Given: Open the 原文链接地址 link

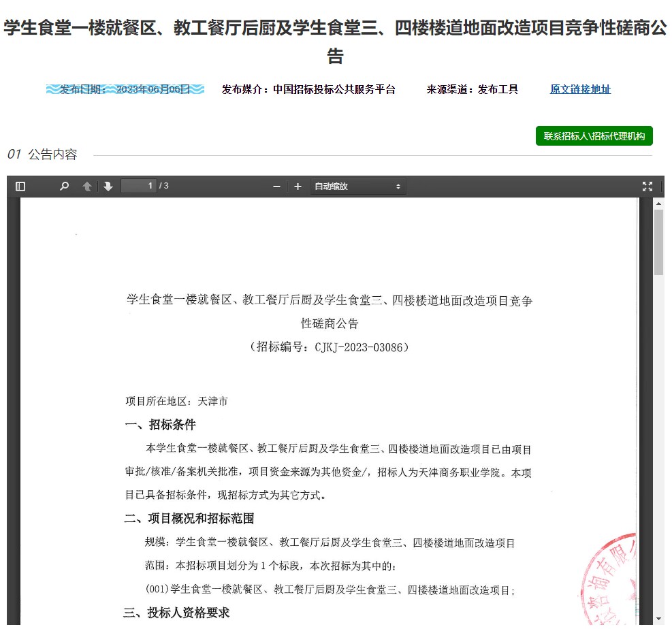Looking at the screenshot, I should click(x=580, y=89).
